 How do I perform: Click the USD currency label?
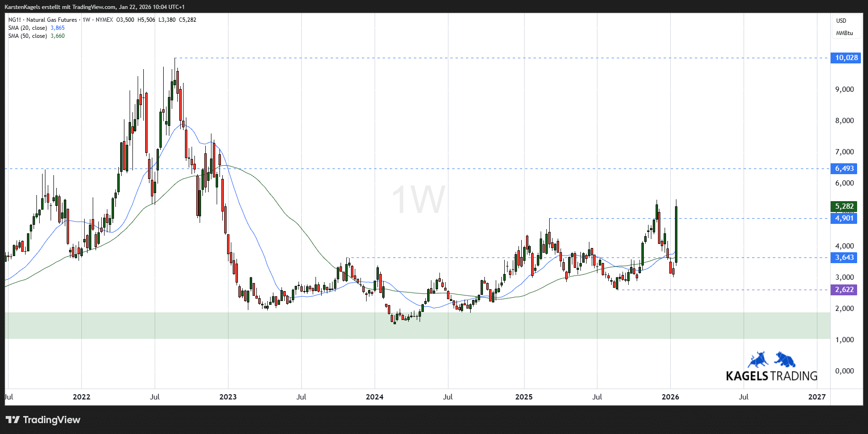click(841, 21)
